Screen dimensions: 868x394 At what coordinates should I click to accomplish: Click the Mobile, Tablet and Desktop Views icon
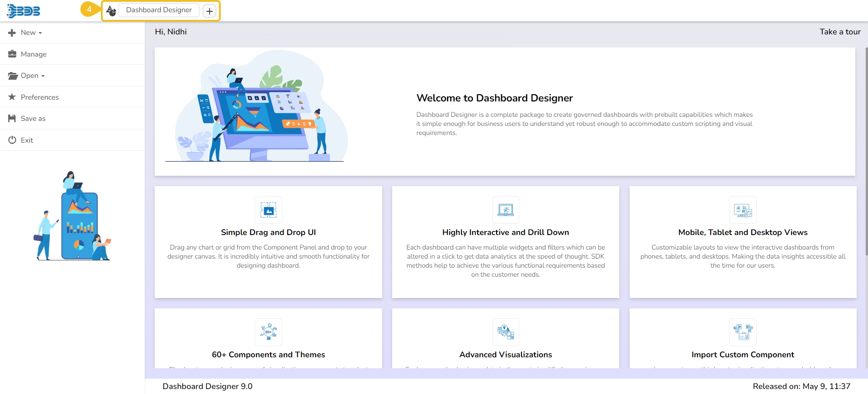coord(742,210)
